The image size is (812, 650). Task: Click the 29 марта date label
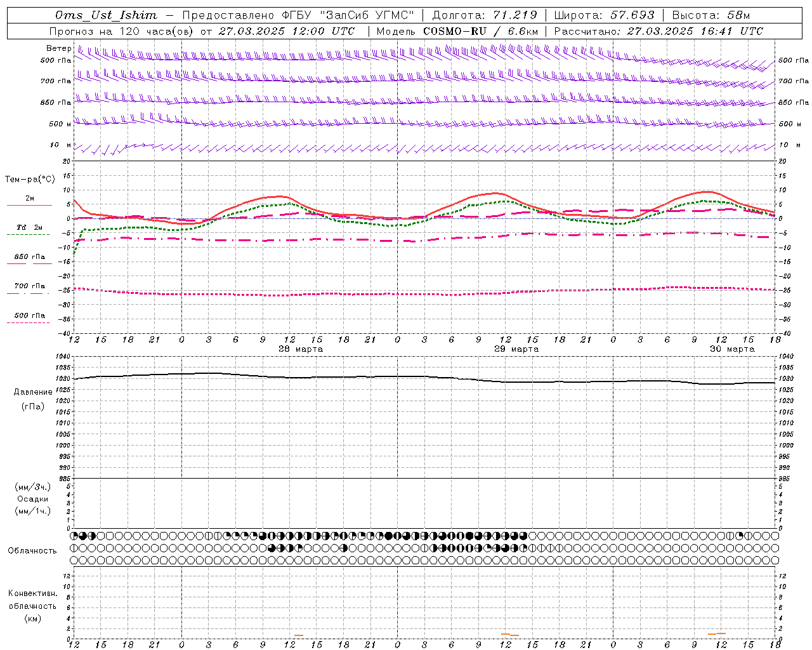point(516,349)
